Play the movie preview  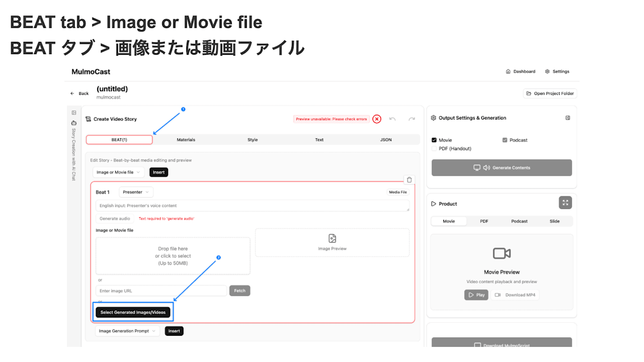[477, 295]
